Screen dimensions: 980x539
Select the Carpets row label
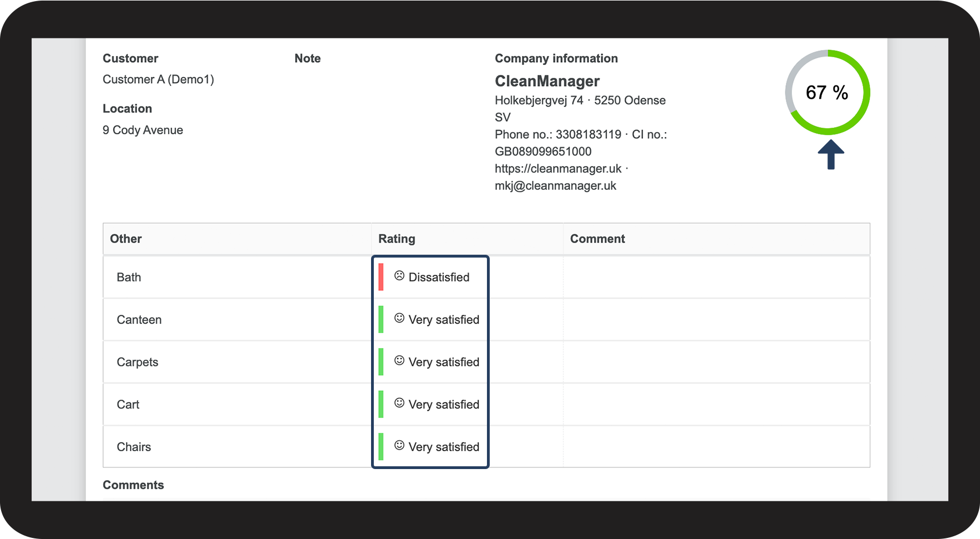point(138,362)
